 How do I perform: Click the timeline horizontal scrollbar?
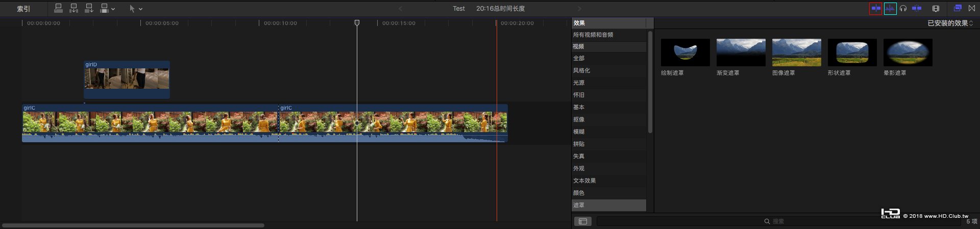click(133, 225)
